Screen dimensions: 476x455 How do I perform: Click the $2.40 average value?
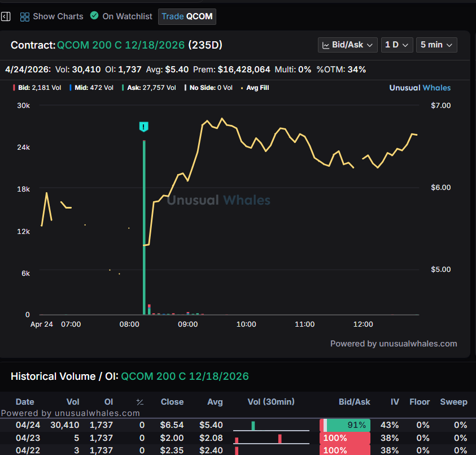pyautogui.click(x=211, y=450)
